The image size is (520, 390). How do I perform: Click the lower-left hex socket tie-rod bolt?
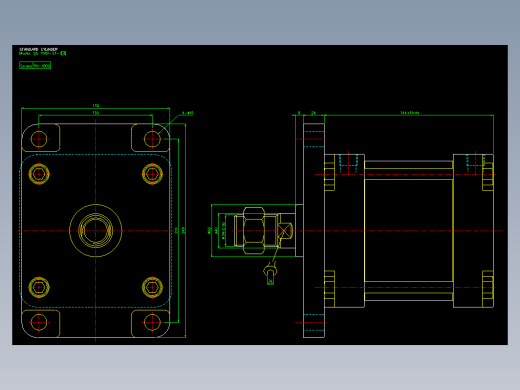click(39, 287)
